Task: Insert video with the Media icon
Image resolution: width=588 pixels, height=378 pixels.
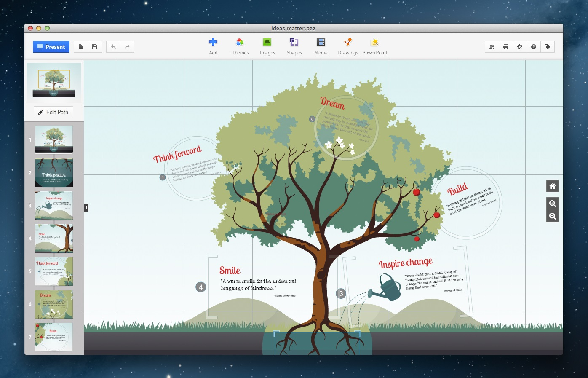Action: (x=321, y=46)
